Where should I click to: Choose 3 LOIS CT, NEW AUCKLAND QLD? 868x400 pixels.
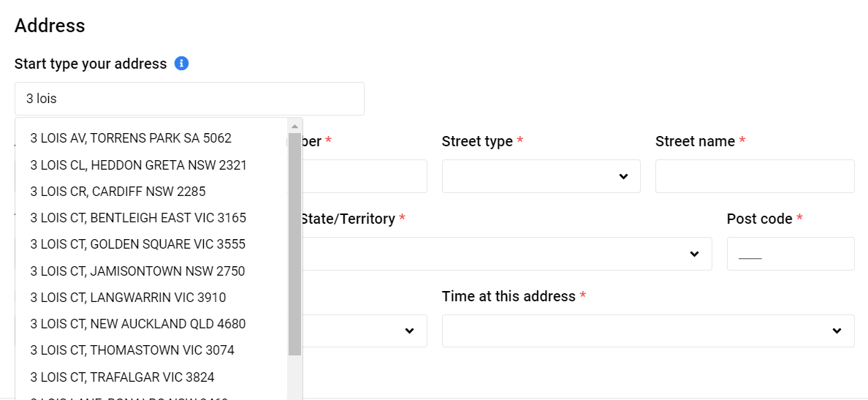point(138,324)
